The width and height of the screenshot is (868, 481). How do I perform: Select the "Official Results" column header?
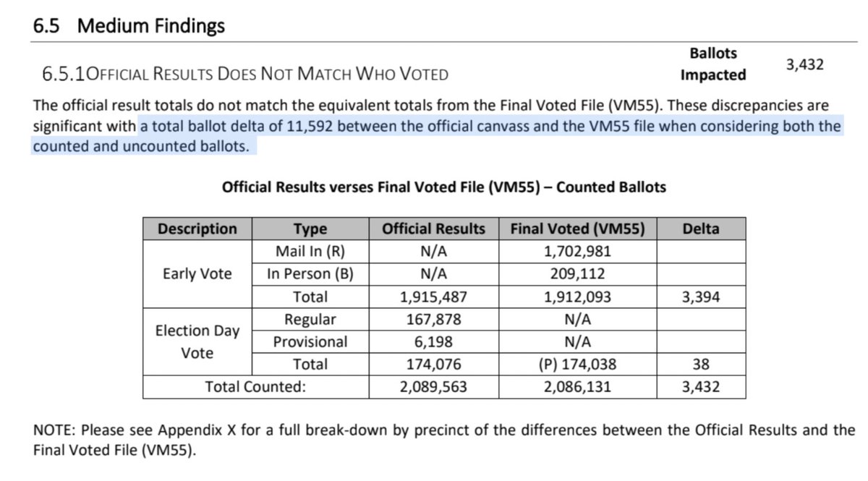(x=433, y=229)
